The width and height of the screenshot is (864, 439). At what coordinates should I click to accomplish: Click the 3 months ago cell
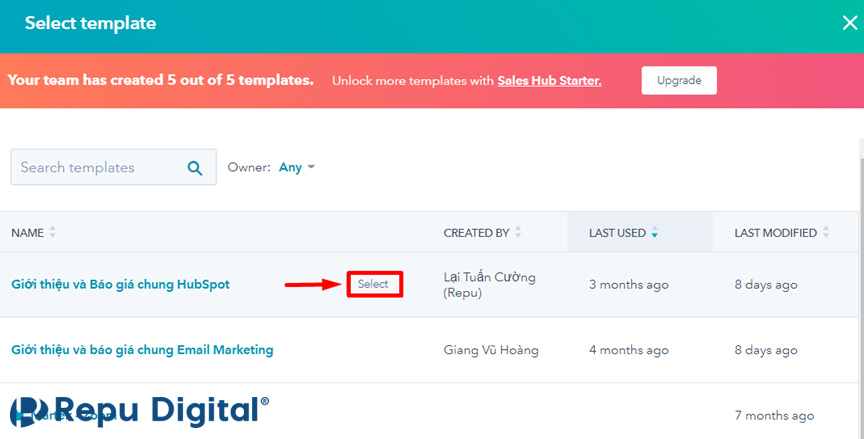pos(629,285)
